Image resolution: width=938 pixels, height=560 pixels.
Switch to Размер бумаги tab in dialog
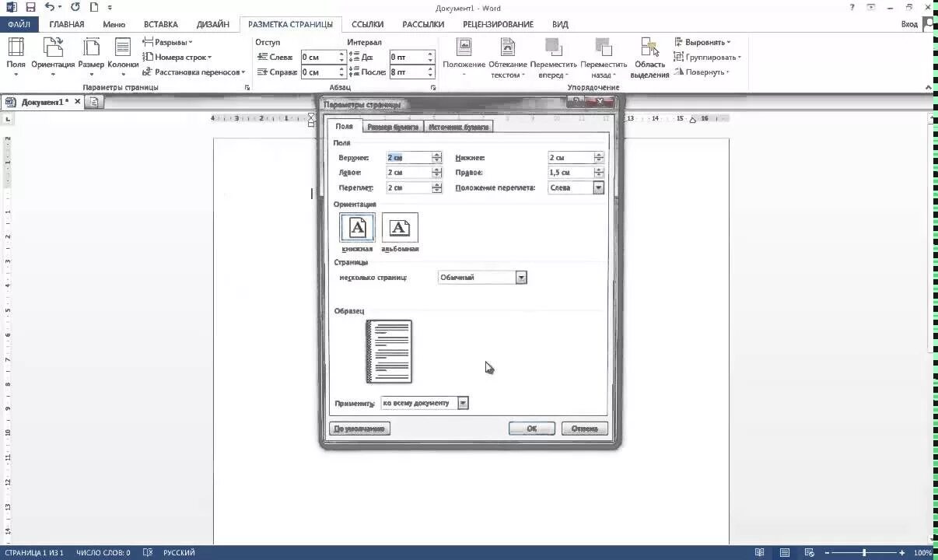(393, 126)
